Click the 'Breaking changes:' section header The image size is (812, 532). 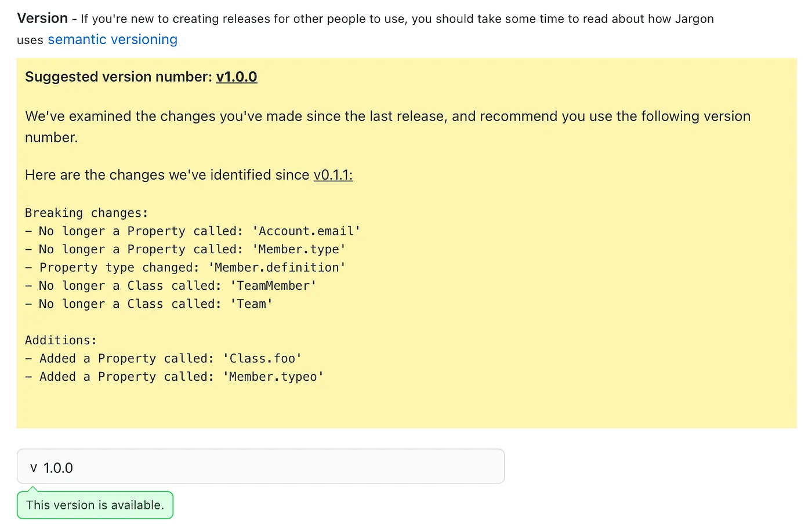pyautogui.click(x=86, y=213)
